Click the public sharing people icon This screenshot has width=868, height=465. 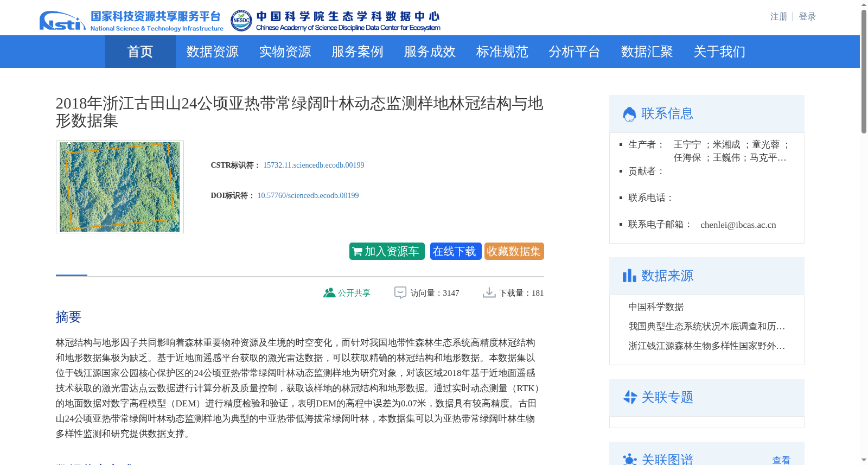coord(329,292)
